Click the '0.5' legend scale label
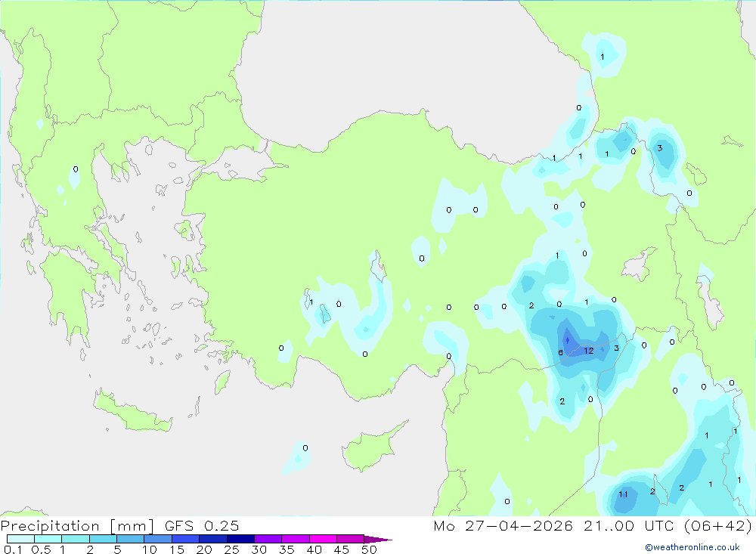 (41, 549)
